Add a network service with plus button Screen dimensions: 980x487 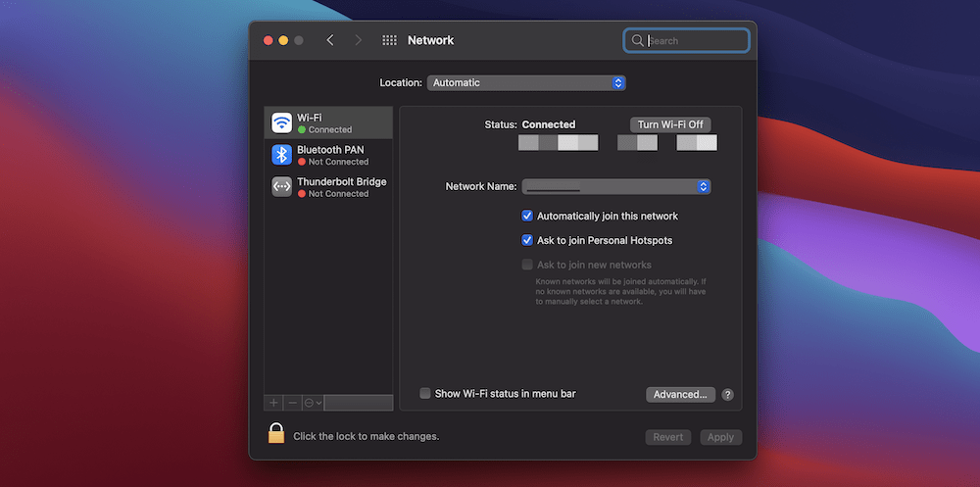(x=273, y=403)
